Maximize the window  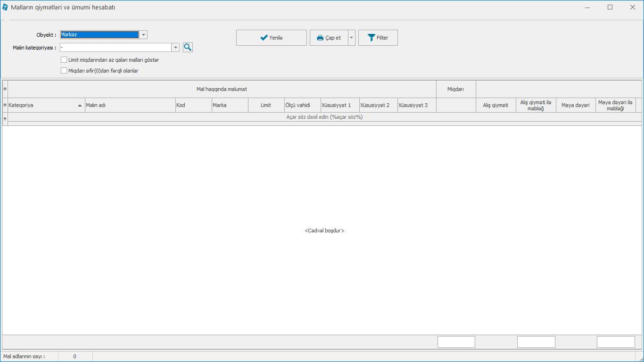pyautogui.click(x=610, y=8)
